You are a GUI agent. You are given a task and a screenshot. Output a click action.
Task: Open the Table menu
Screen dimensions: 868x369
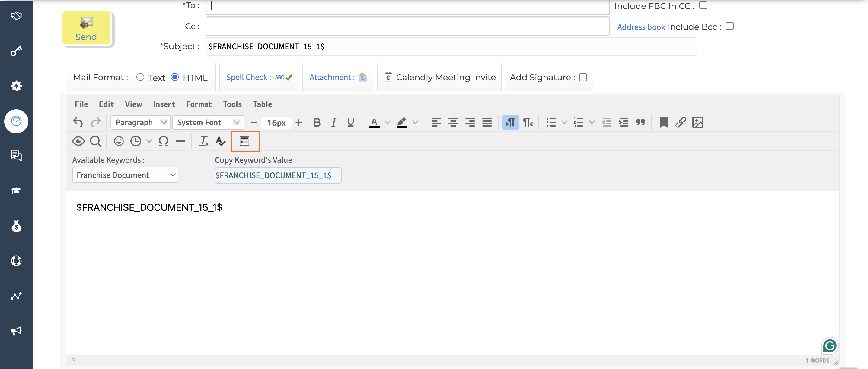click(x=263, y=104)
